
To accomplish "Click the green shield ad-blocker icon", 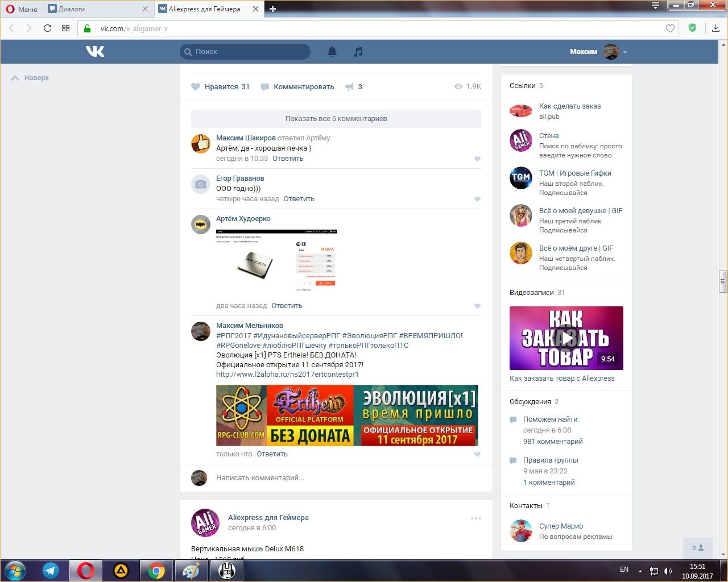I will point(692,28).
